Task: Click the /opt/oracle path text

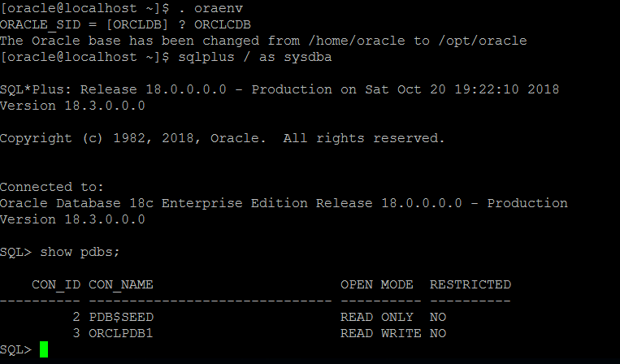Action: (483, 41)
